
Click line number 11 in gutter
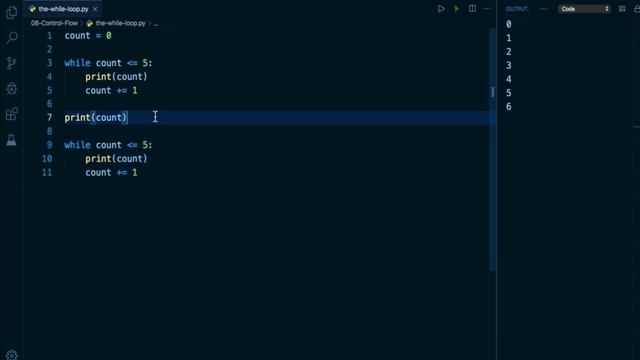click(47, 172)
